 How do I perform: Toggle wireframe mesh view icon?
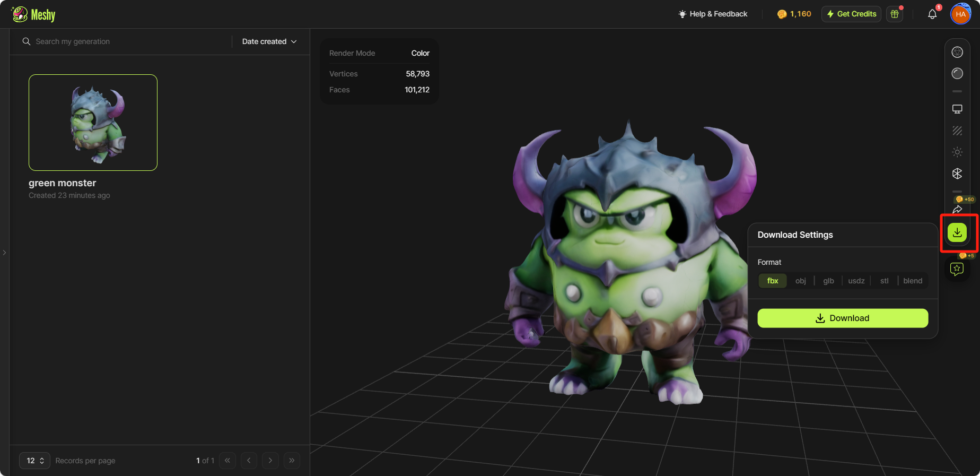[957, 52]
